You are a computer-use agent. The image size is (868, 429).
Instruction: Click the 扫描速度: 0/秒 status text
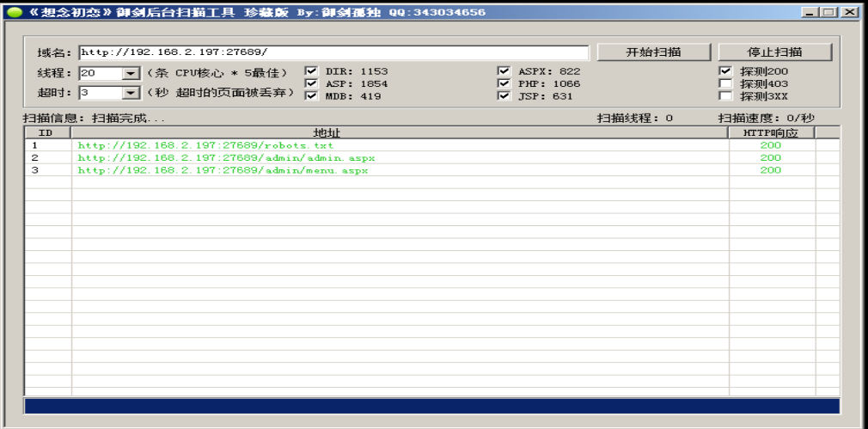pos(767,119)
